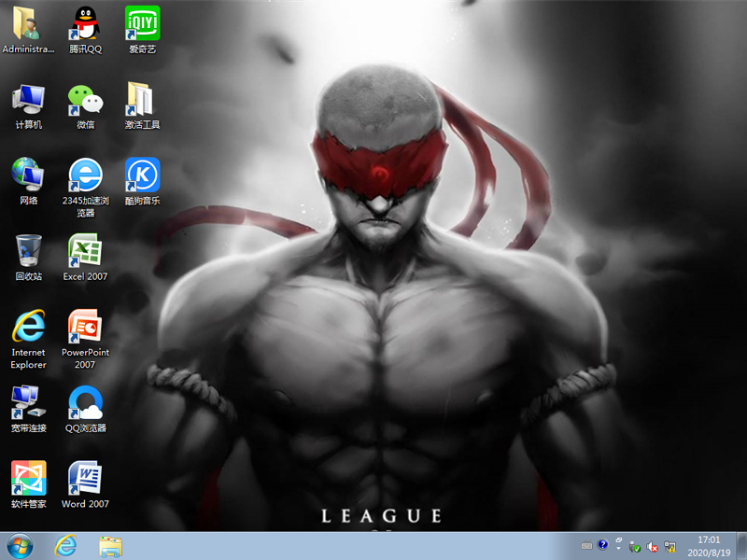Click the muted volume speaker icon
Image resolution: width=747 pixels, height=560 pixels.
point(652,547)
